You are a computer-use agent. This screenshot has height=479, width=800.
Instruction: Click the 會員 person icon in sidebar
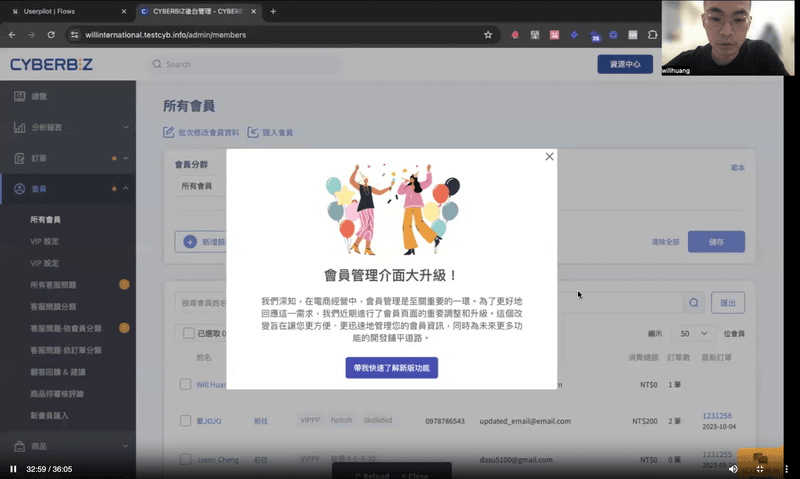pyautogui.click(x=19, y=189)
